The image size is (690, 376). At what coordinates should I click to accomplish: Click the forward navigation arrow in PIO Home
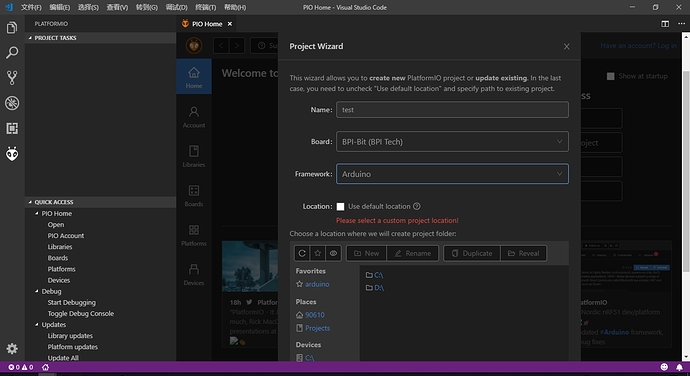pyautogui.click(x=237, y=45)
